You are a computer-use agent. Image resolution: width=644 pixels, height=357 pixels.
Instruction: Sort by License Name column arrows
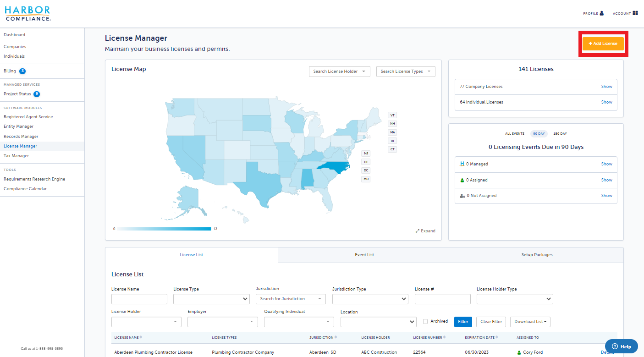point(141,337)
